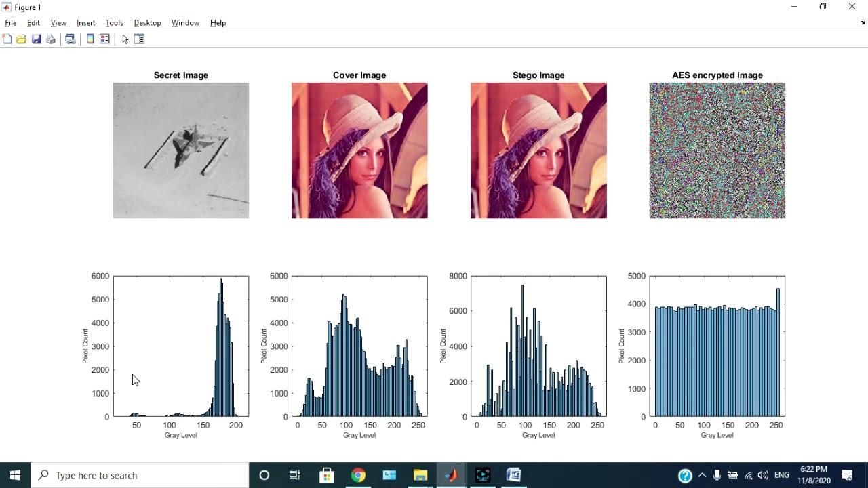
Task: Click the dock figure arrow in the menu bar corner
Action: click(863, 22)
